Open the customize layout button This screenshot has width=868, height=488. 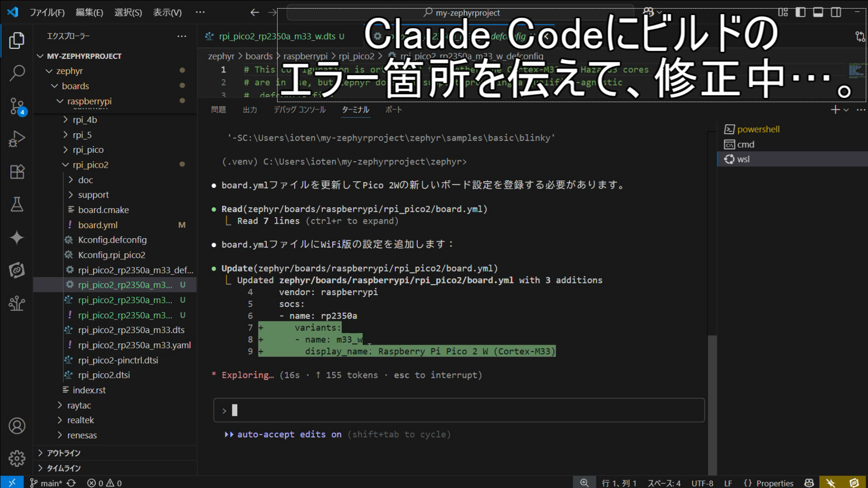(x=783, y=12)
